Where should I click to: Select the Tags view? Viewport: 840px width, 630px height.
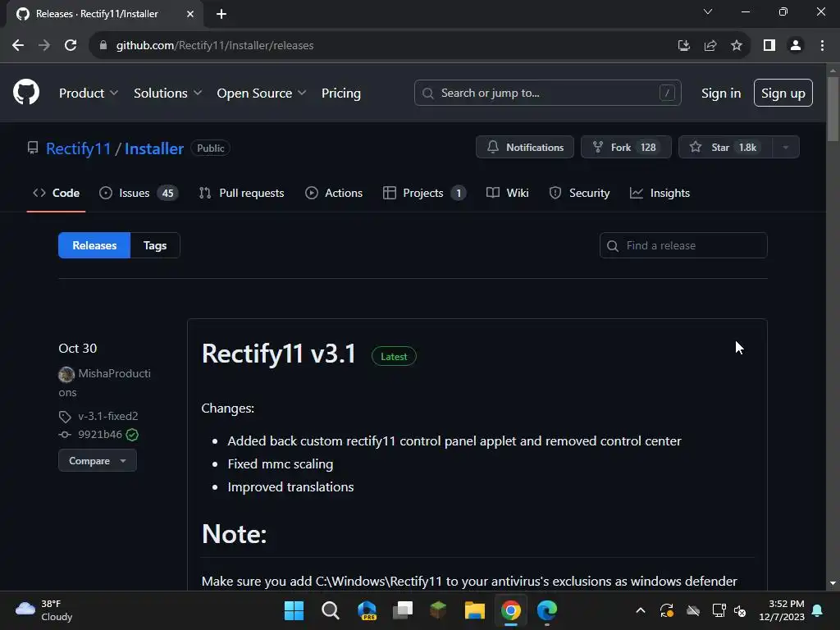tap(155, 245)
